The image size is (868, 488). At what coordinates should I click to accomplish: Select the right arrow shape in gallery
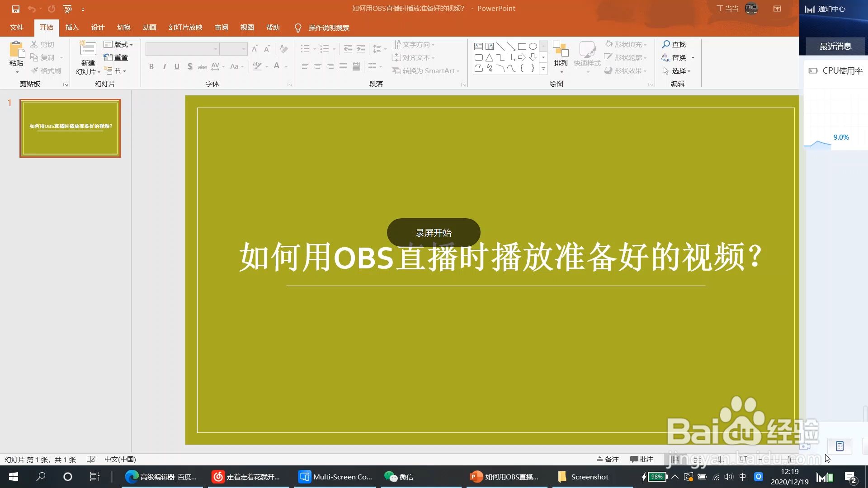coord(522,57)
